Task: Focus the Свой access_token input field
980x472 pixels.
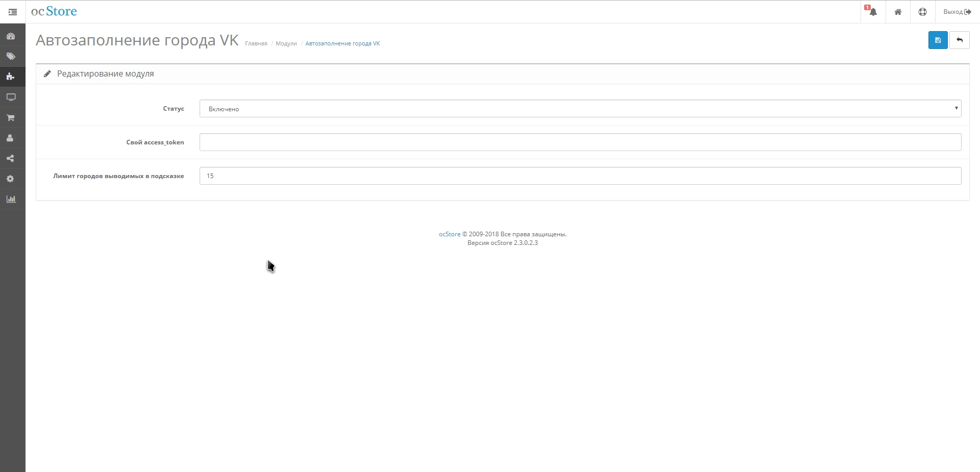Action: [580, 142]
